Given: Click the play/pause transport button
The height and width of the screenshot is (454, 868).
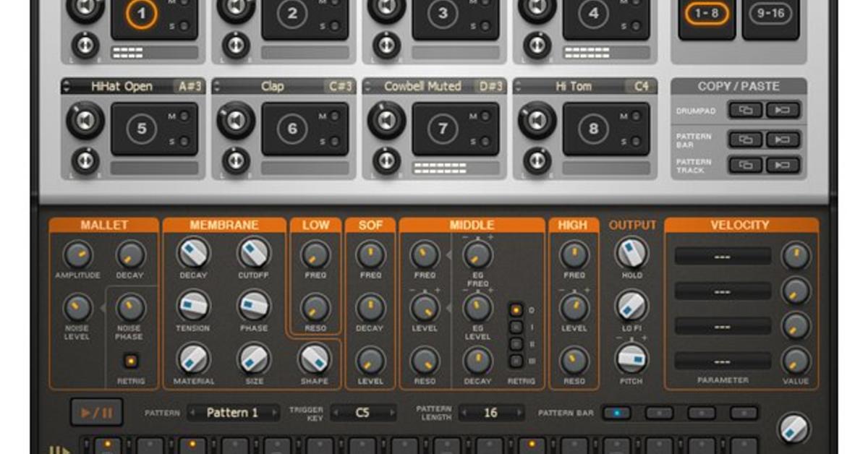Looking at the screenshot, I should click(97, 413).
